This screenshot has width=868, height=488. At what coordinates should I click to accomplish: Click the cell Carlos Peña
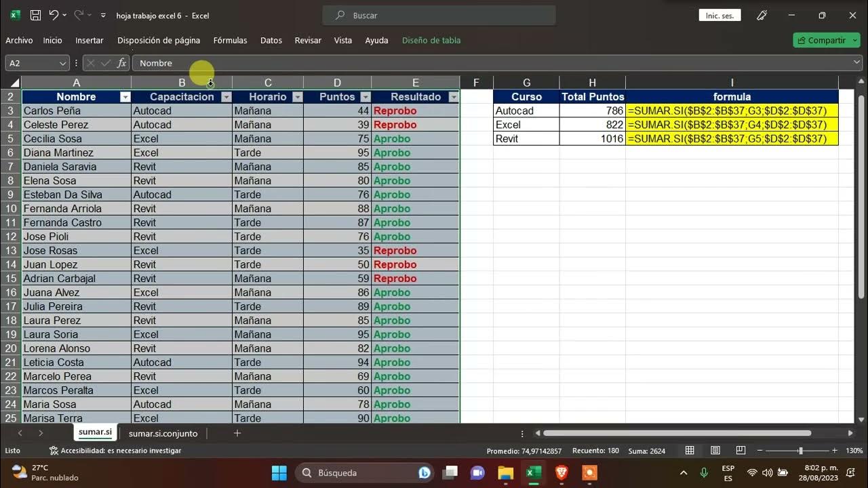point(77,110)
